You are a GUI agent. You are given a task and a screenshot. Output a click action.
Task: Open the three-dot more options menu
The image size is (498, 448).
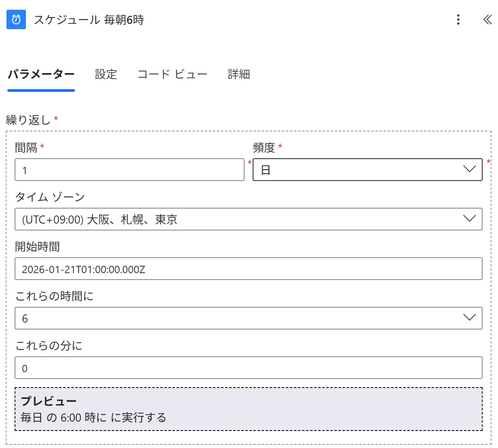pyautogui.click(x=458, y=19)
